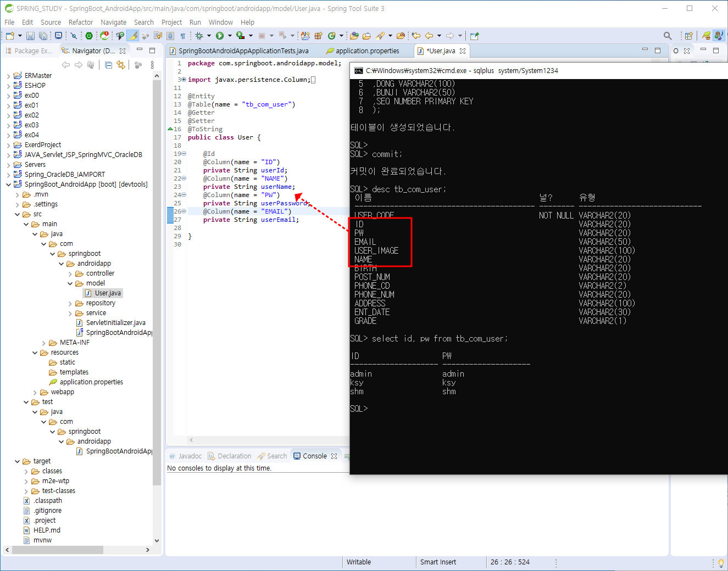Switch to the Spring perspective leaf icon
The image size is (728, 571).
[x=707, y=36]
